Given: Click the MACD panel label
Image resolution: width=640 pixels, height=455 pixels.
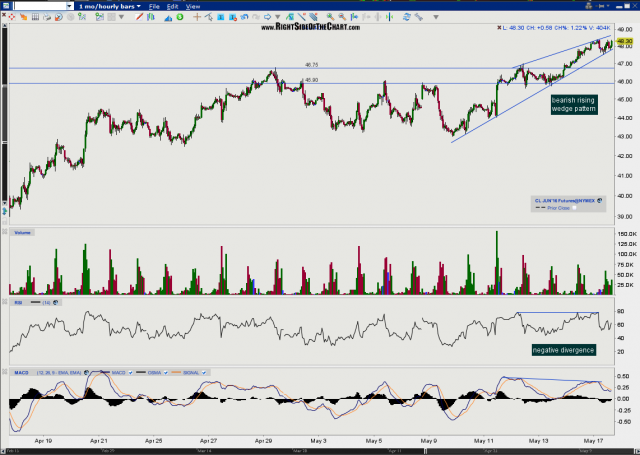Looking at the screenshot, I should click(21, 373).
